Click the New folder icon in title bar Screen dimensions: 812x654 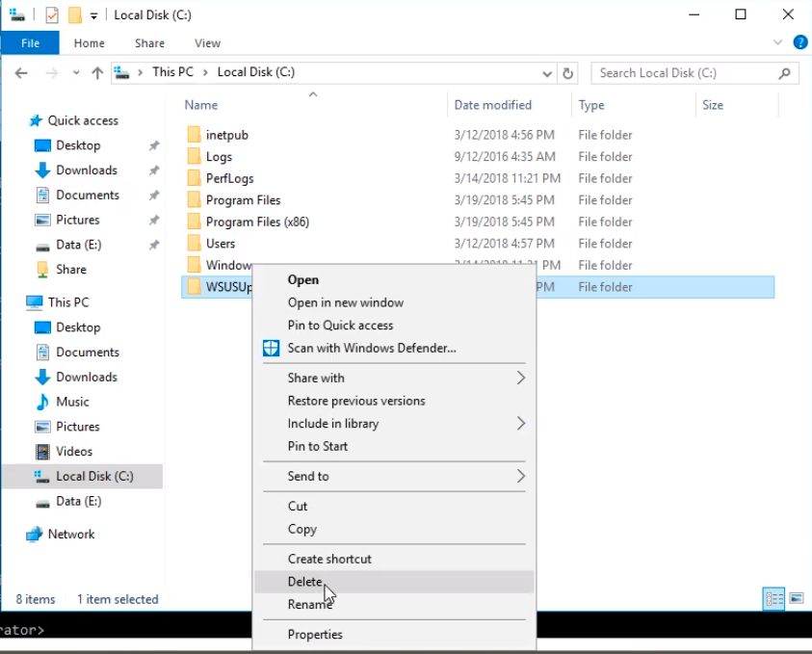click(x=74, y=15)
